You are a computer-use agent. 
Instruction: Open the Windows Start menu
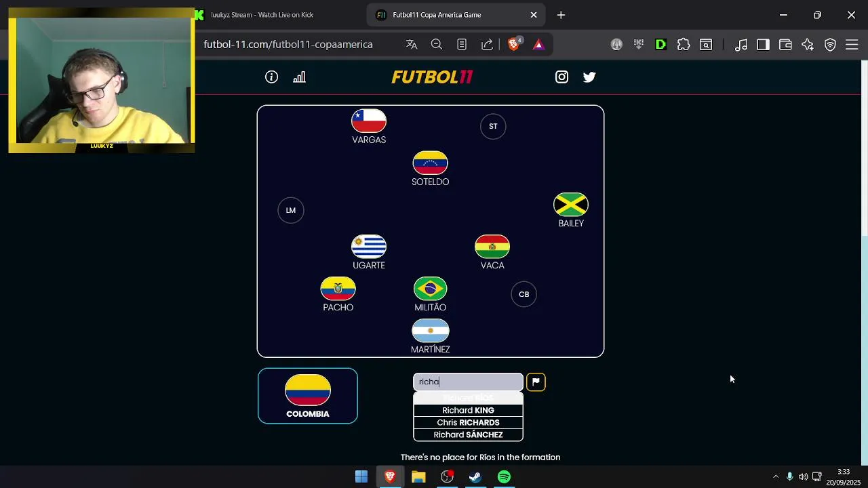point(361,477)
